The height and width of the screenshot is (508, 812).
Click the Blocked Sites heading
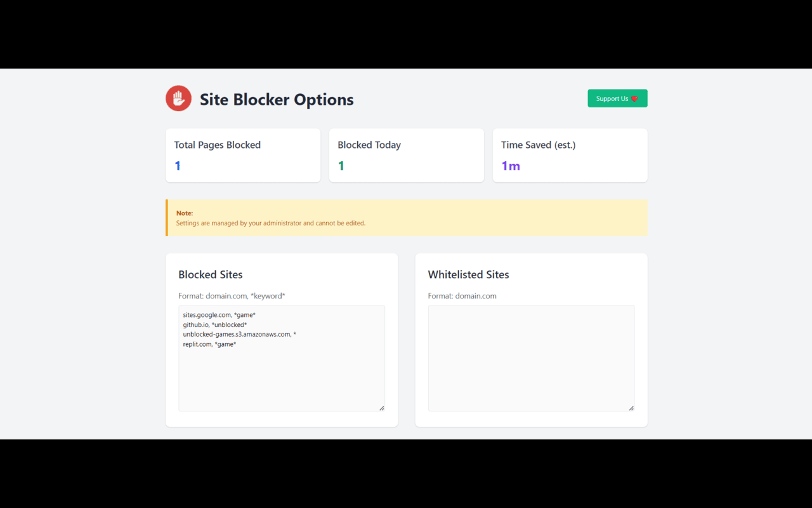tap(211, 274)
